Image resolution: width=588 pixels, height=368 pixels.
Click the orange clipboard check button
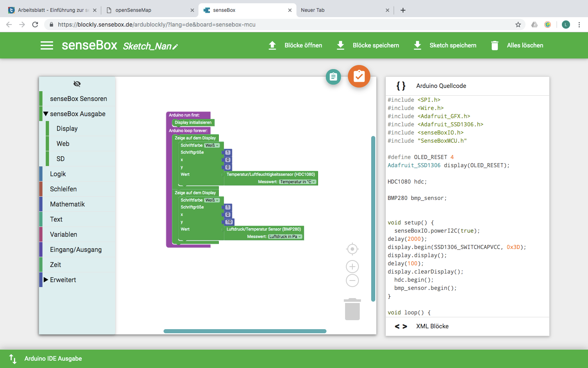pyautogui.click(x=359, y=76)
